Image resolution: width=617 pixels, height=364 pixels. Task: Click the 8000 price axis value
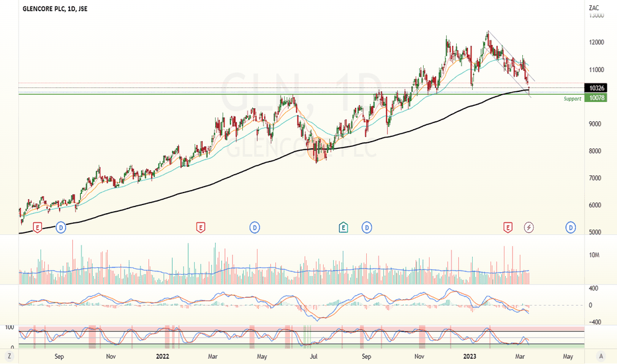[595, 151]
